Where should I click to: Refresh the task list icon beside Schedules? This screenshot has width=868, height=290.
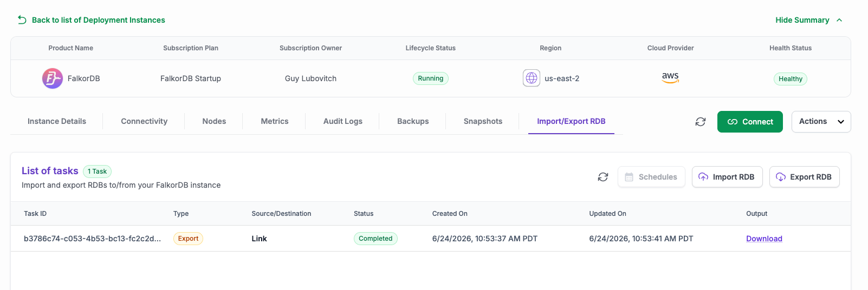click(603, 177)
